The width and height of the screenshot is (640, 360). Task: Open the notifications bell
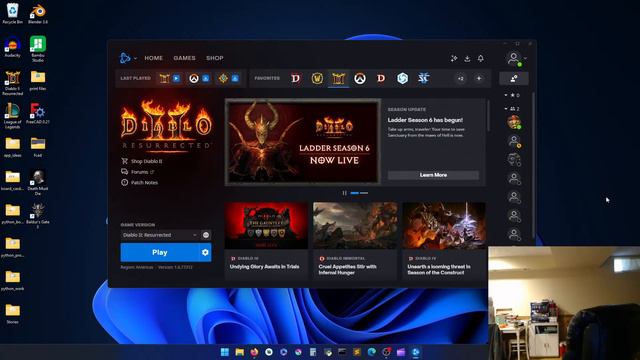(x=481, y=58)
